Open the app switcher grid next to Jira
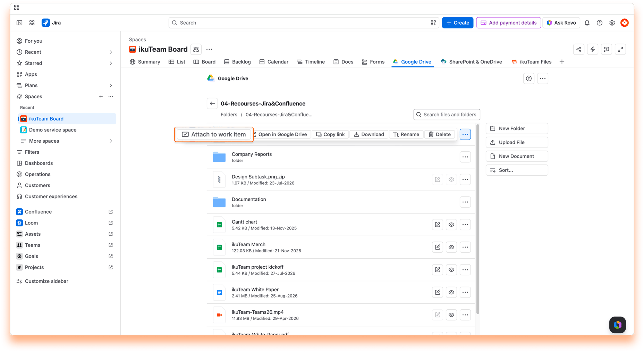The height and width of the screenshot is (352, 644). 32,23
